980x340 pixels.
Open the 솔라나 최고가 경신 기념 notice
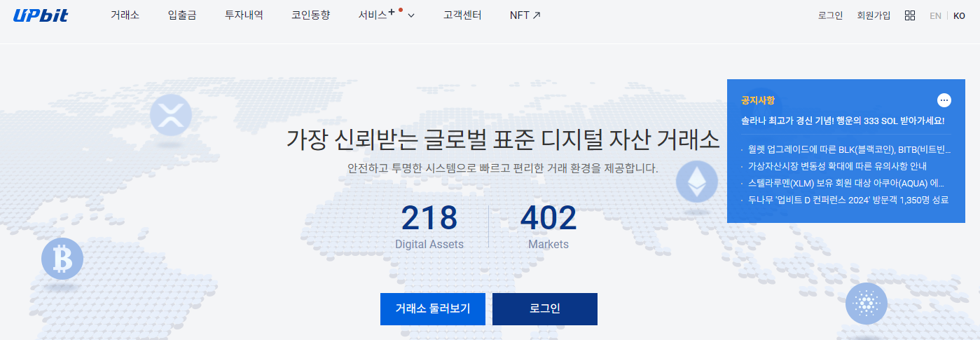[x=843, y=121]
